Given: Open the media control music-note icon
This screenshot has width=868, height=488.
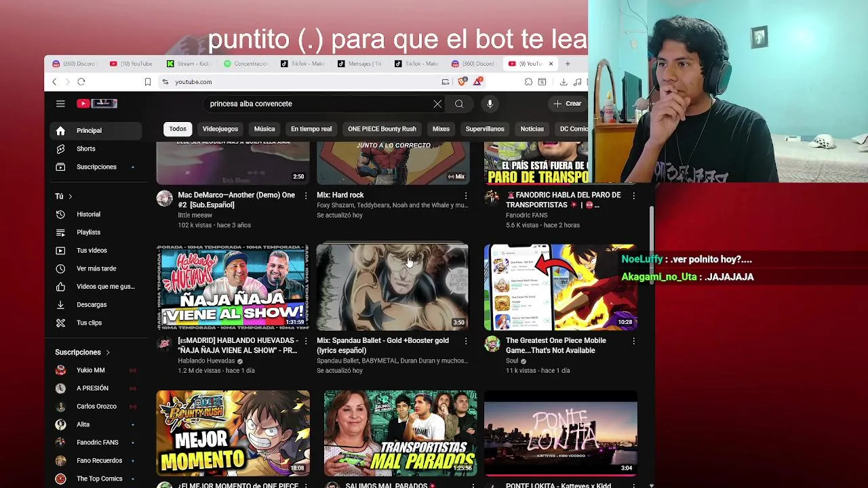Looking at the screenshot, I should coord(577,82).
